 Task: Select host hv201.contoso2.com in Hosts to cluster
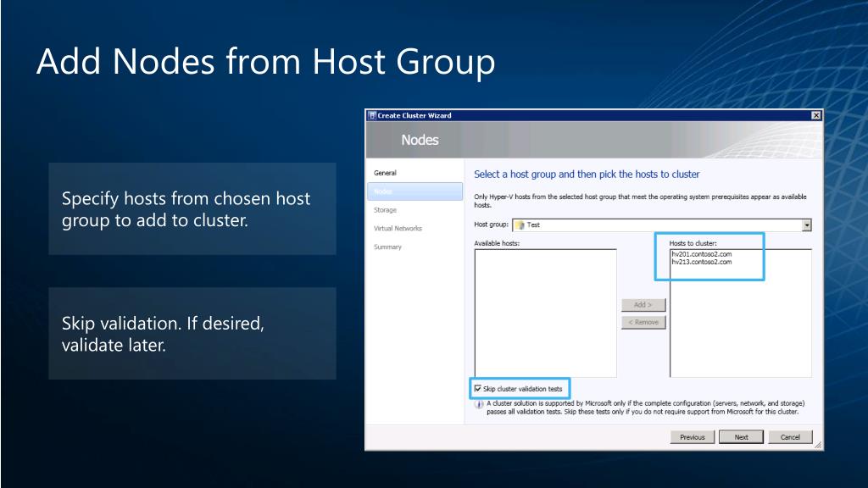coord(701,254)
